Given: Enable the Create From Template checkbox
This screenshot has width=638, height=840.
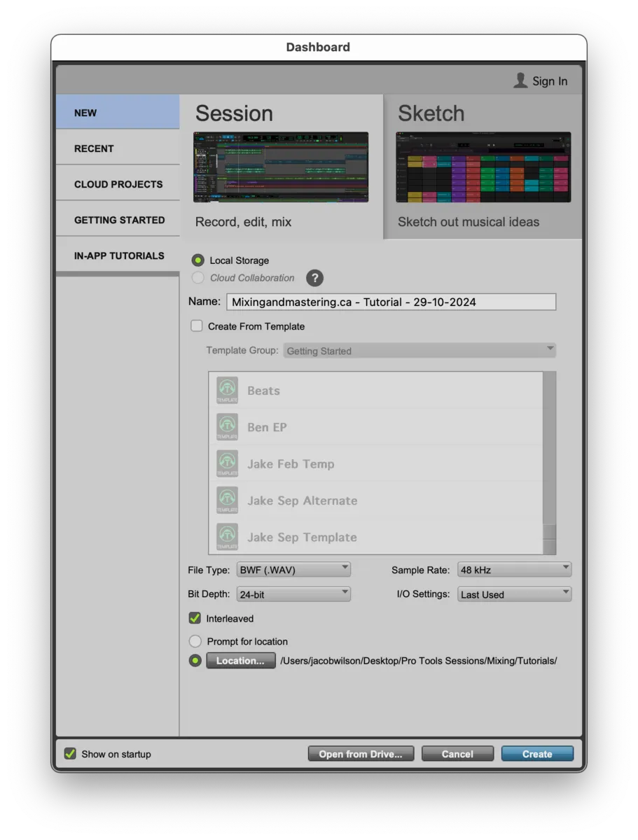Looking at the screenshot, I should (195, 325).
